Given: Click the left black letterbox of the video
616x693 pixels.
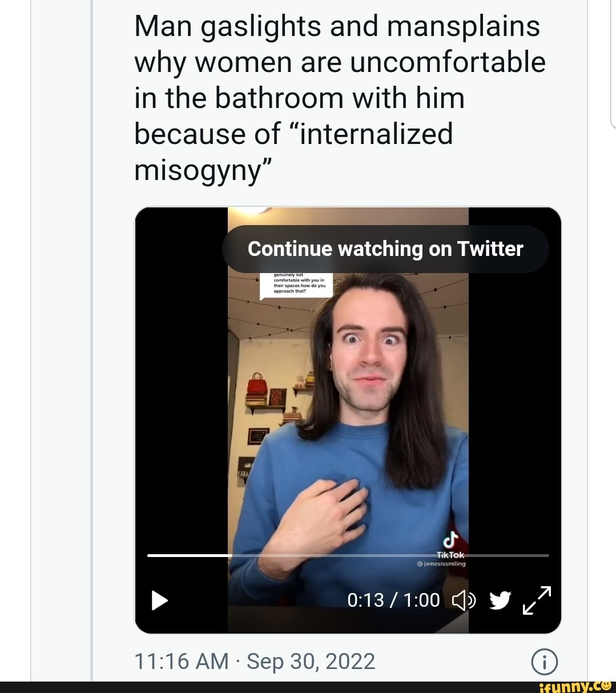Looking at the screenshot, I should [182, 400].
